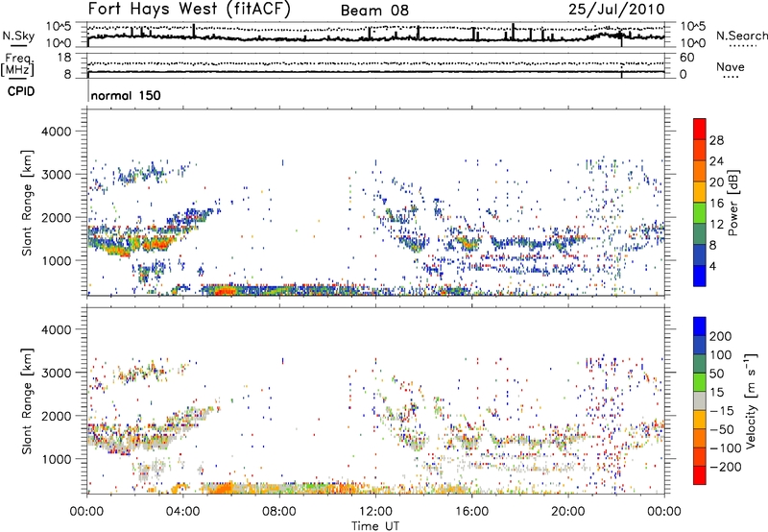The height and width of the screenshot is (532, 768).
Task: Click the '200' velocity color bar label
Action: 721,336
